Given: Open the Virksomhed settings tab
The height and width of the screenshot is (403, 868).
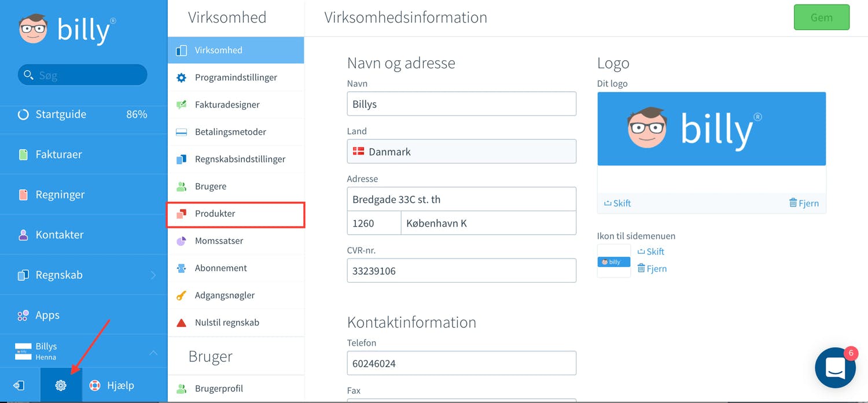Looking at the screenshot, I should (236, 50).
